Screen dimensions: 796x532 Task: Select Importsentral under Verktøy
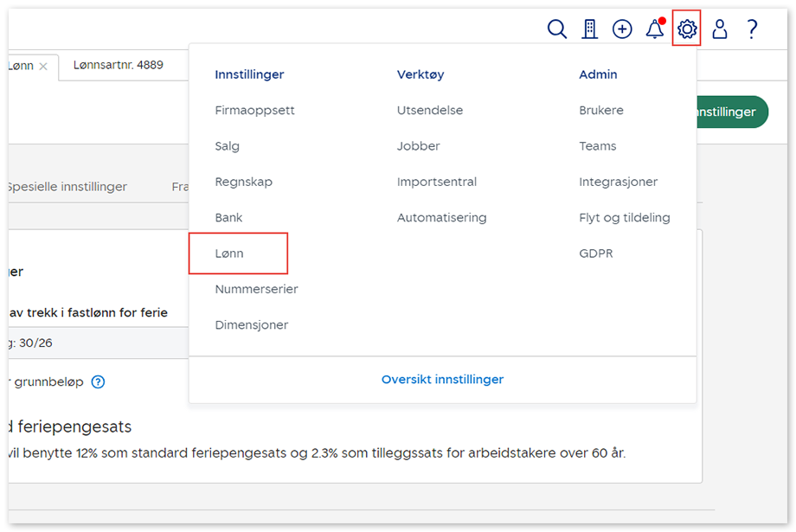[436, 182]
